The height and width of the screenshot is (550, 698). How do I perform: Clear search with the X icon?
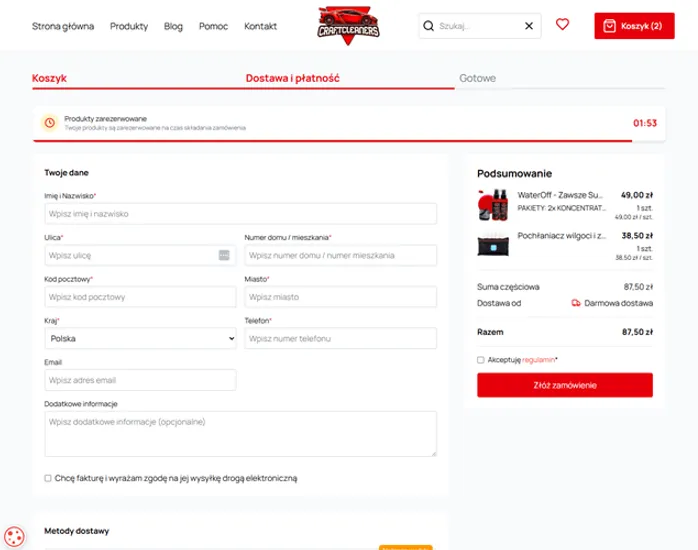coord(529,26)
